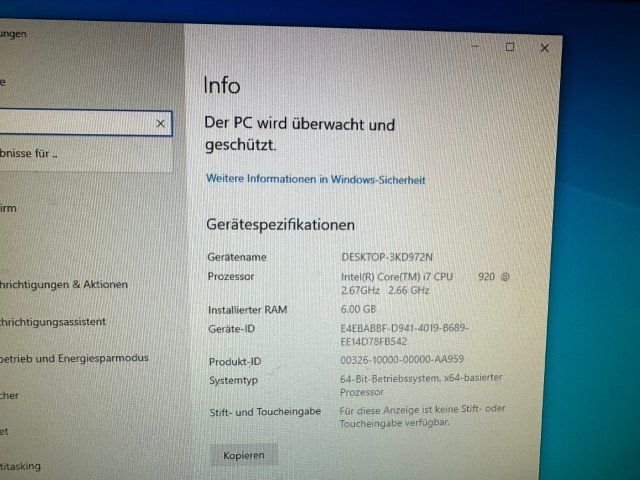Click the Intel(R) Core(TM) i7 CPU processor value
640x480 pixels.
tap(425, 283)
